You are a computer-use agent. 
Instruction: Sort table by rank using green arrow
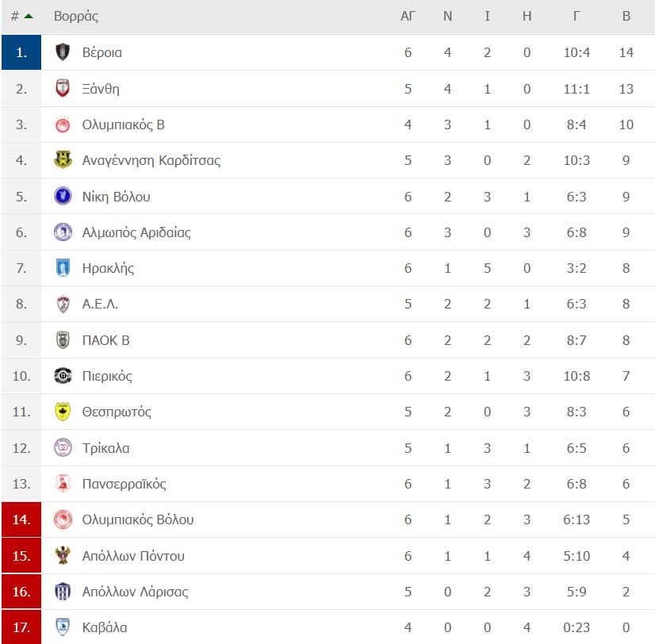click(29, 17)
